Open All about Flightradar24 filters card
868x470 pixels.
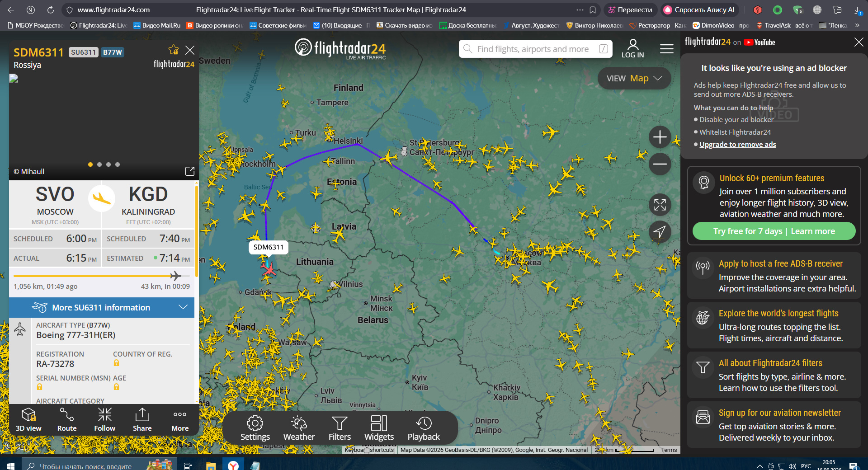[x=774, y=375]
